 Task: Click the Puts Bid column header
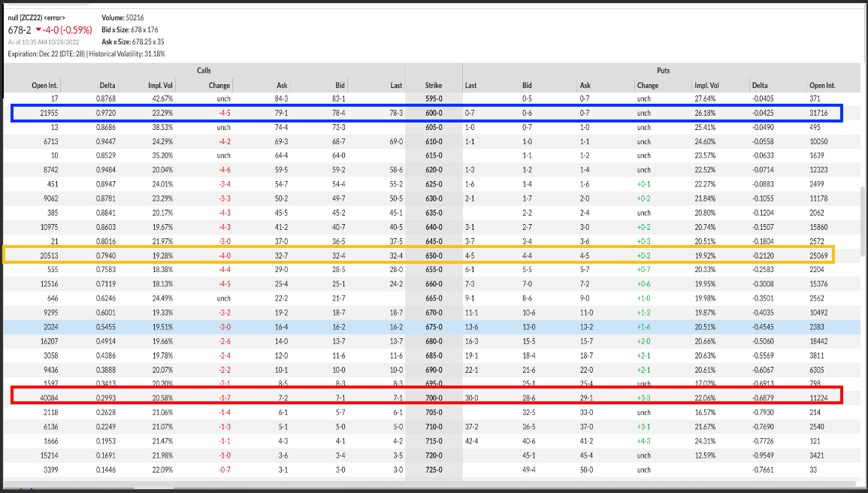click(527, 85)
